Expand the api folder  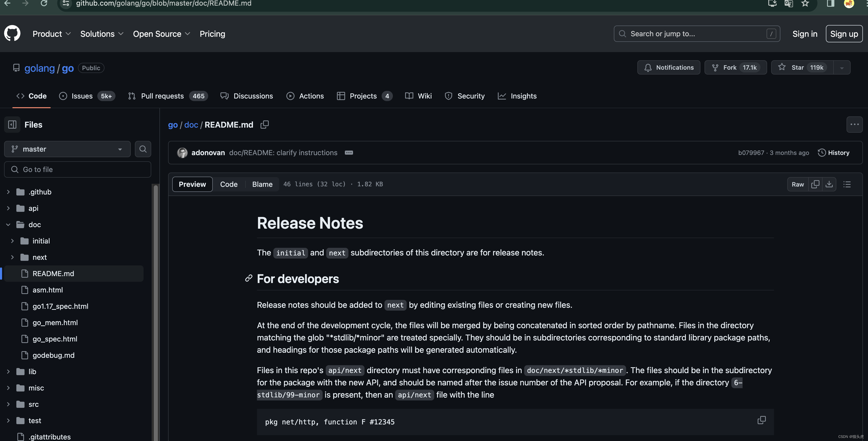coord(8,209)
